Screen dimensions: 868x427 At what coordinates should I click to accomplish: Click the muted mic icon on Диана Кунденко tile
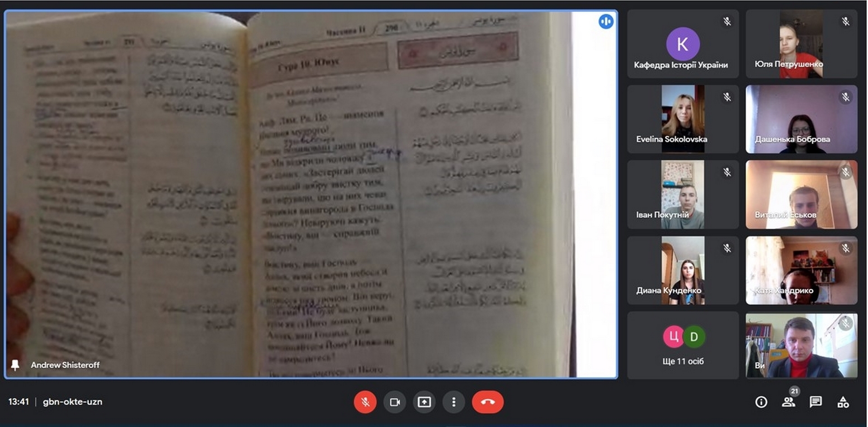pyautogui.click(x=727, y=248)
